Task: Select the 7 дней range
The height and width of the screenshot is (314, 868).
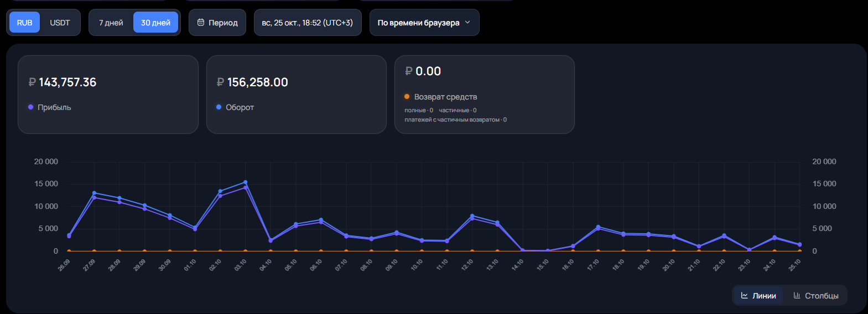Action: click(111, 23)
